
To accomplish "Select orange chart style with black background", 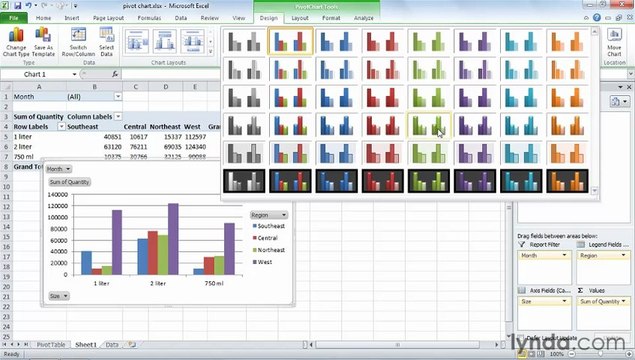I will click(x=567, y=181).
